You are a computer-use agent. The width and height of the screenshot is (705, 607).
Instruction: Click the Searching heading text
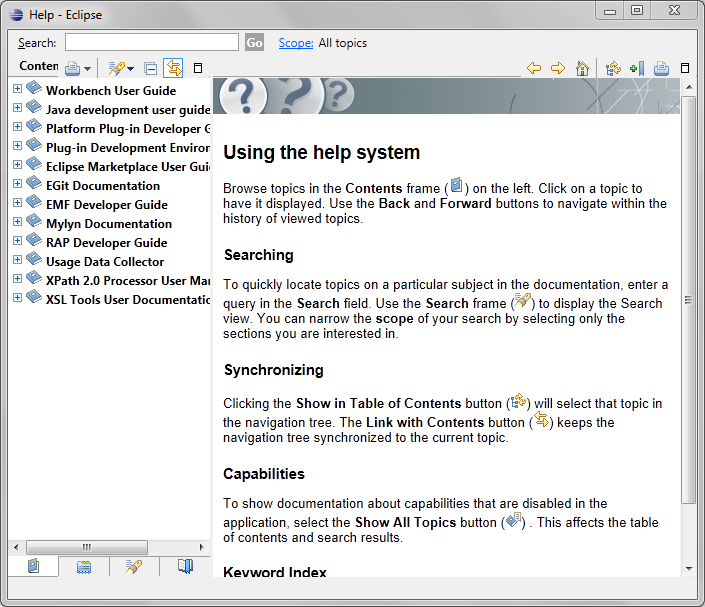pos(259,255)
